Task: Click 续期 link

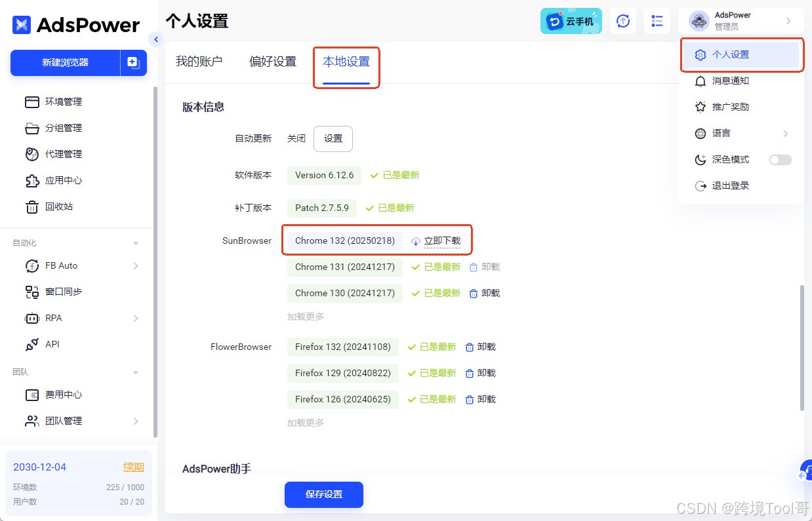Action: pyautogui.click(x=134, y=467)
